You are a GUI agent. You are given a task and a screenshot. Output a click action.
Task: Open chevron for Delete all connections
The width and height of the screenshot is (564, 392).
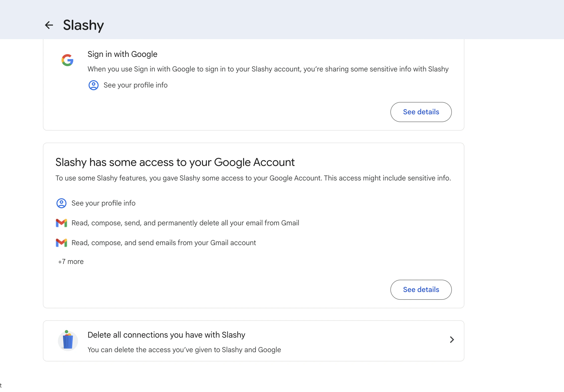(452, 340)
